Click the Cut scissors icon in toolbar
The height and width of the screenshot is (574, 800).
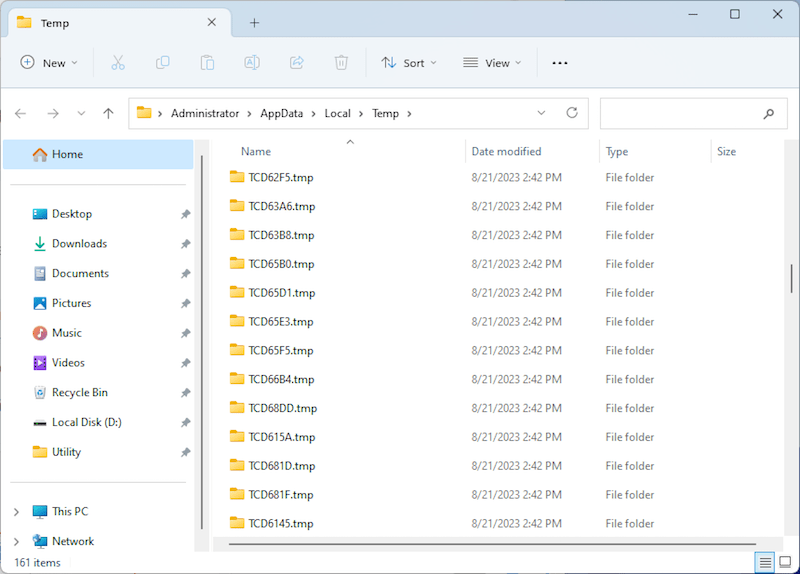(118, 63)
